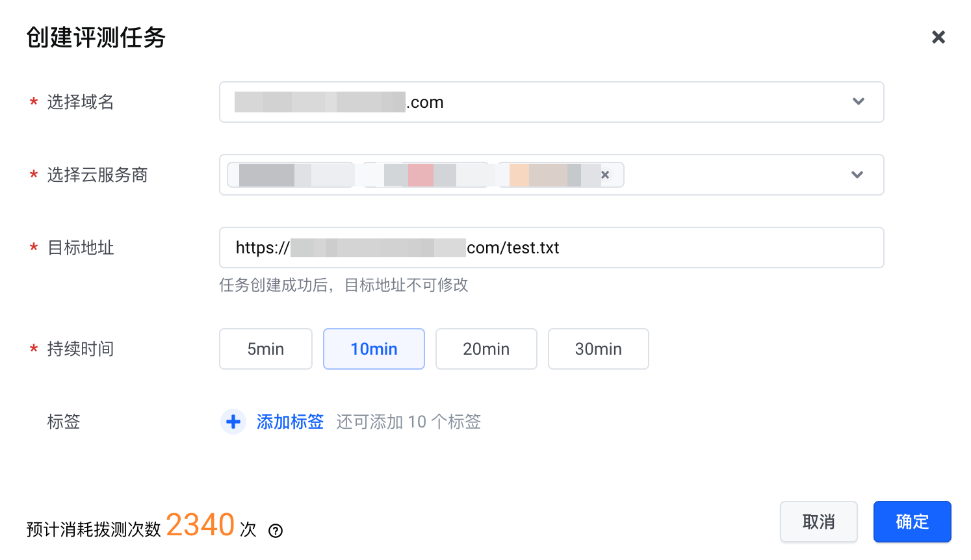
Task: Click the 添加标签 link text
Action: pyautogui.click(x=290, y=422)
